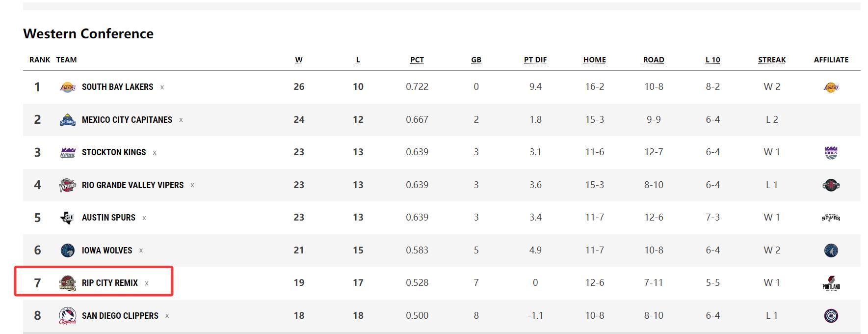The width and height of the screenshot is (868, 334).
Task: Click the Portland Trail Blazers affiliate logo
Action: (x=831, y=283)
